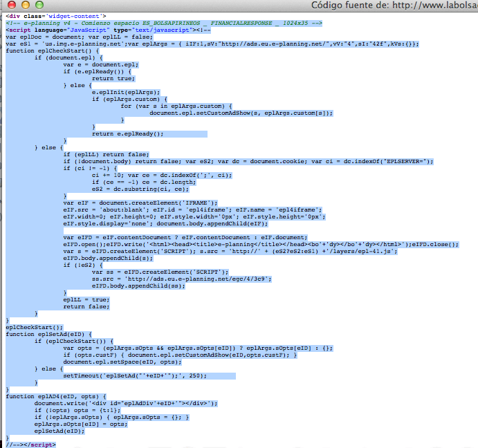
Task: Click line 'eS2 = dc.substring(ci, ce);'
Action: tap(140, 189)
